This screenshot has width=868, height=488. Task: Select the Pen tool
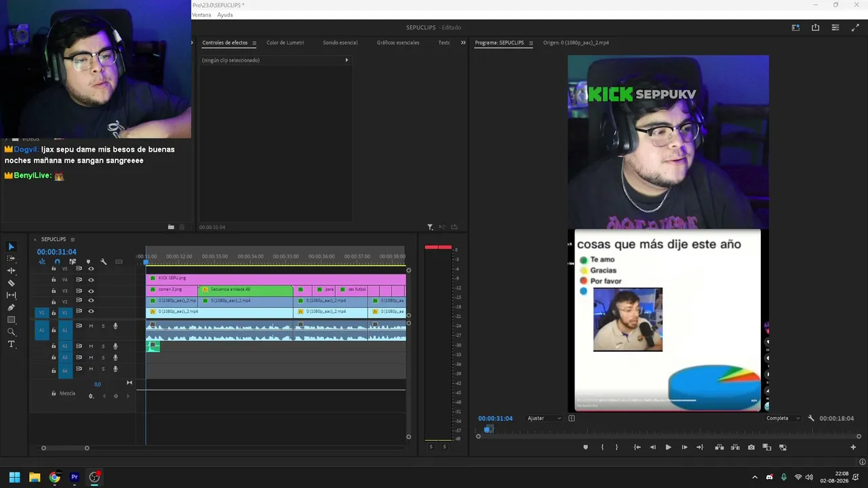tap(11, 308)
